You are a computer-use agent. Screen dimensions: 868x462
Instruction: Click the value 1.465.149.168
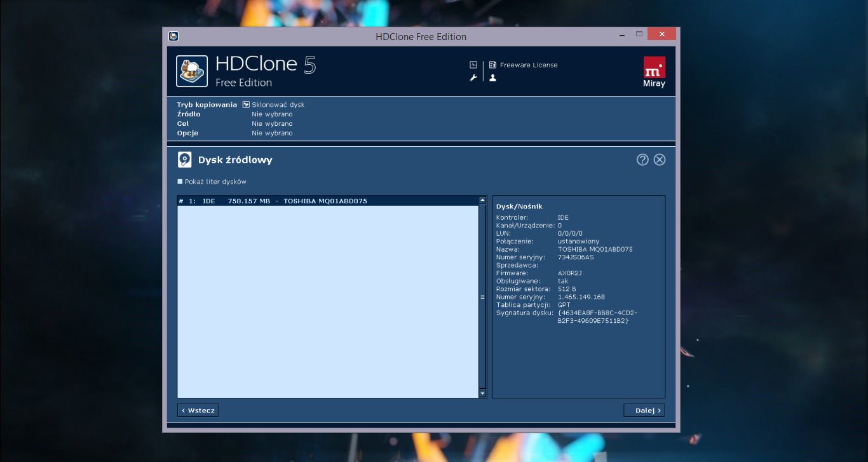(581, 297)
